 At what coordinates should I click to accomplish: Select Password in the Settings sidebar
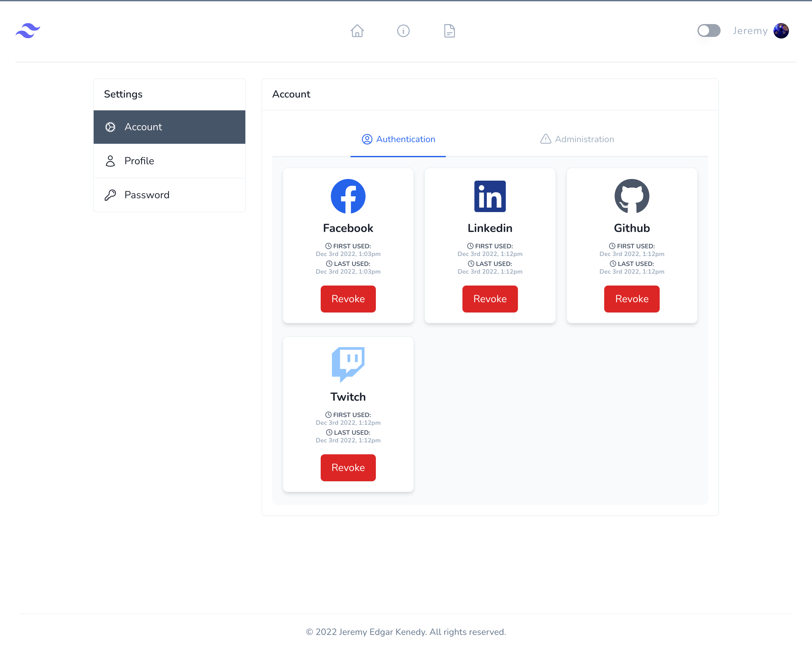[x=169, y=195]
